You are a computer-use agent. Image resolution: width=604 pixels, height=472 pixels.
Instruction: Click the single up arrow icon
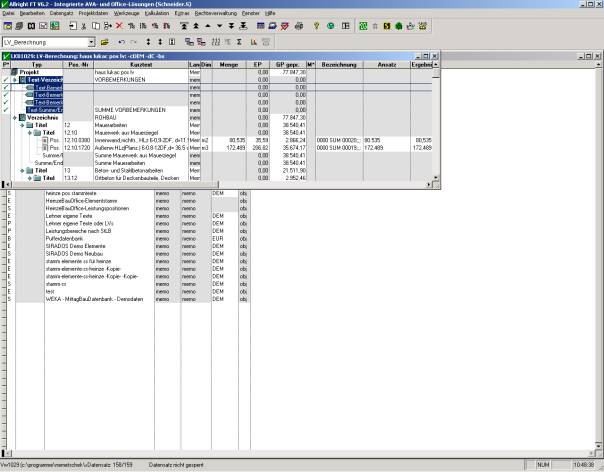click(208, 26)
